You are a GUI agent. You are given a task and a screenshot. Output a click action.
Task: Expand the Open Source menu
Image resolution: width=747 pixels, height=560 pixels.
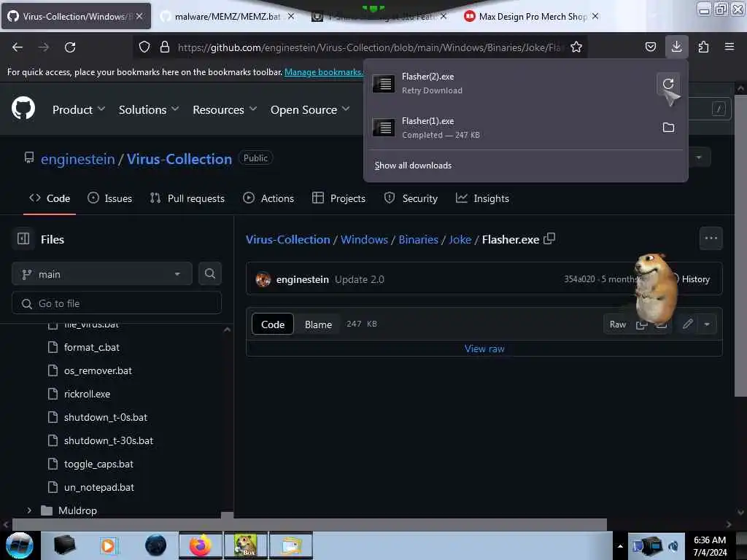tap(310, 110)
